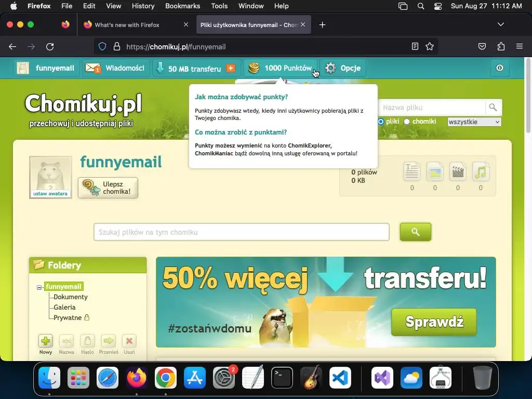Open macOS Control Center in menu bar
Viewport: 532px width, 399px height.
click(x=437, y=6)
